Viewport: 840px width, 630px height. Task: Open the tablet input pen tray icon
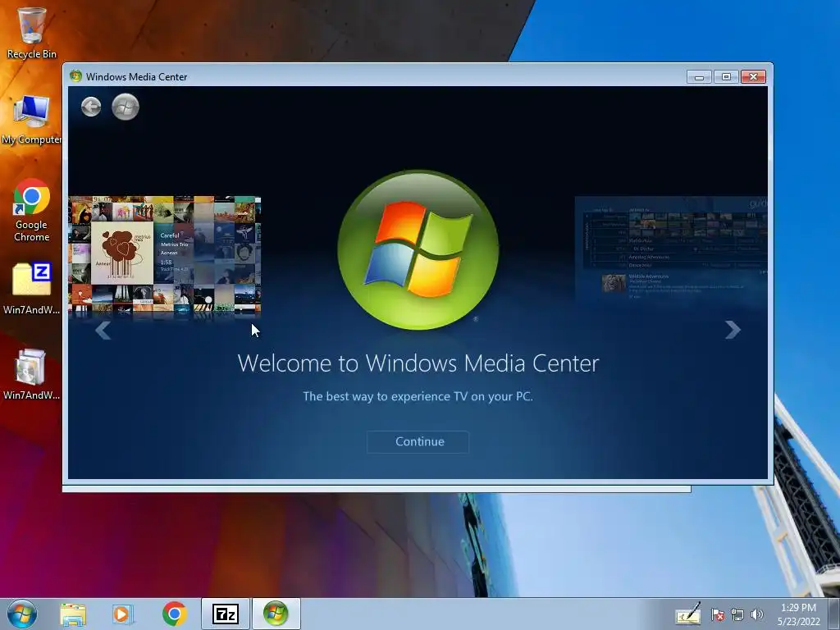point(688,614)
